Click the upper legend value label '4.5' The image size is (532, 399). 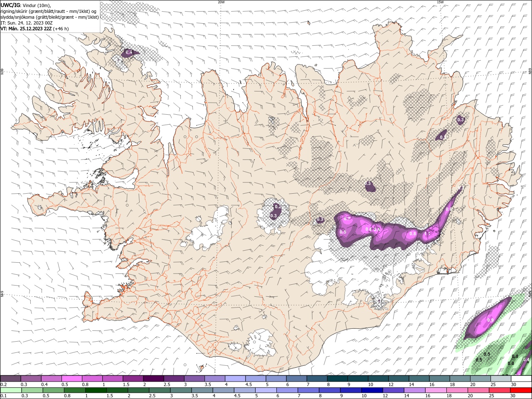[249, 384]
